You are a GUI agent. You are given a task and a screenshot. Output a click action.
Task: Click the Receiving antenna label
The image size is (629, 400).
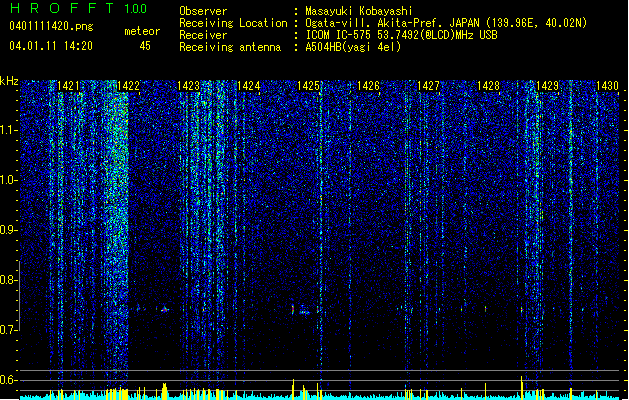click(x=230, y=47)
